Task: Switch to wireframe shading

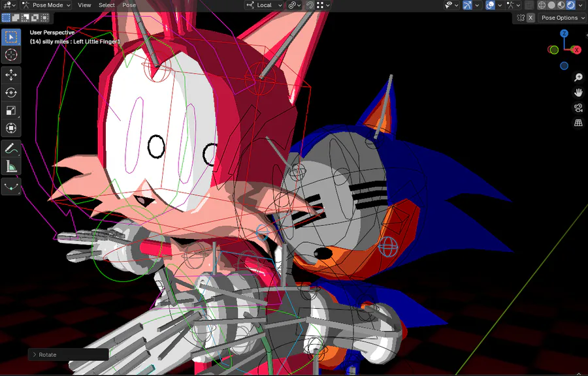Action: [x=542, y=5]
